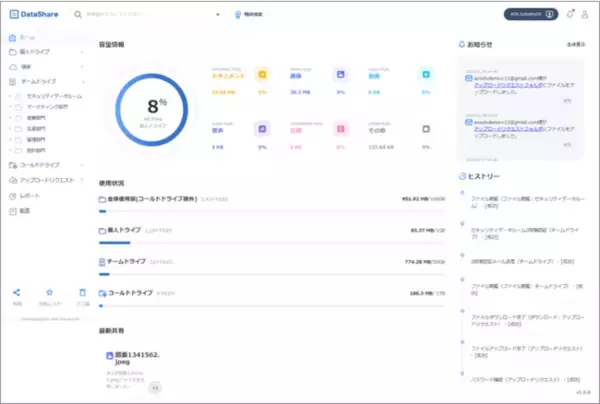600x404 pixels.
Task: Click the ヒストリー clock icon
Action: 463,176
